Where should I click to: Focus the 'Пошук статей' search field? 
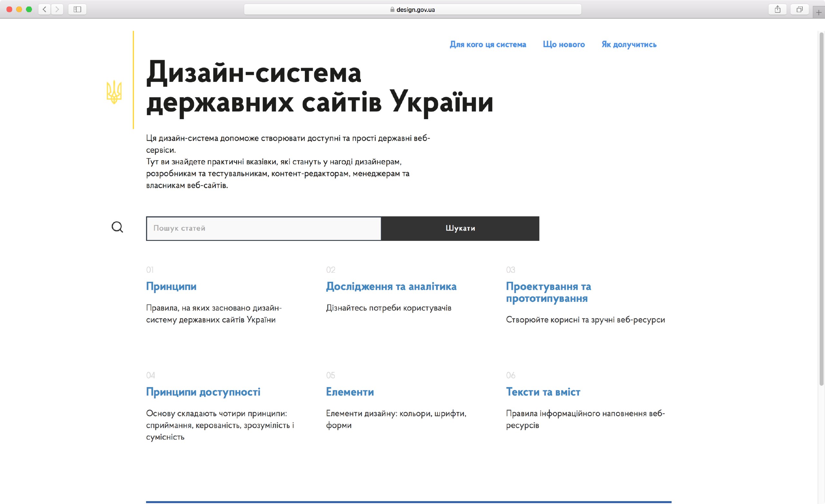[x=264, y=229]
